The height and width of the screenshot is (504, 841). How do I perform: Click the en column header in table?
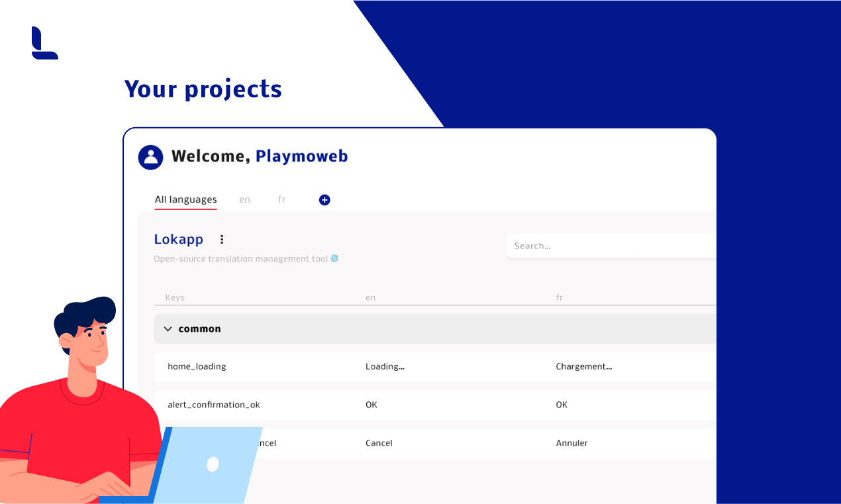coord(370,298)
